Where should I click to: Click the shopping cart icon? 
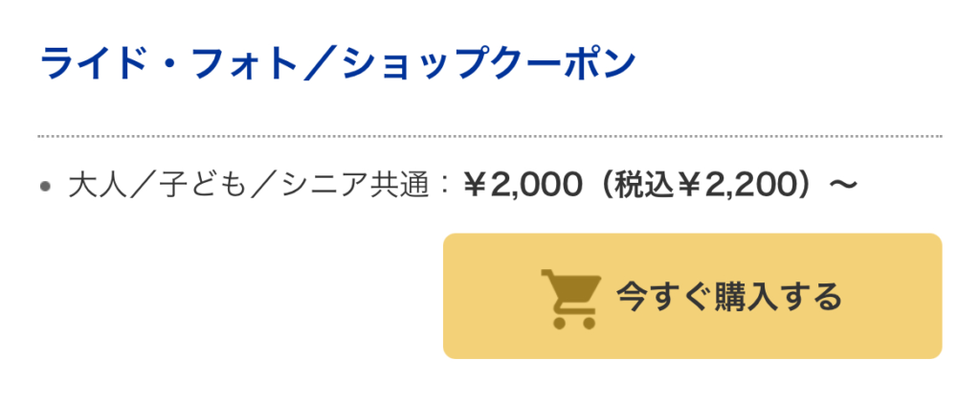coord(570,299)
